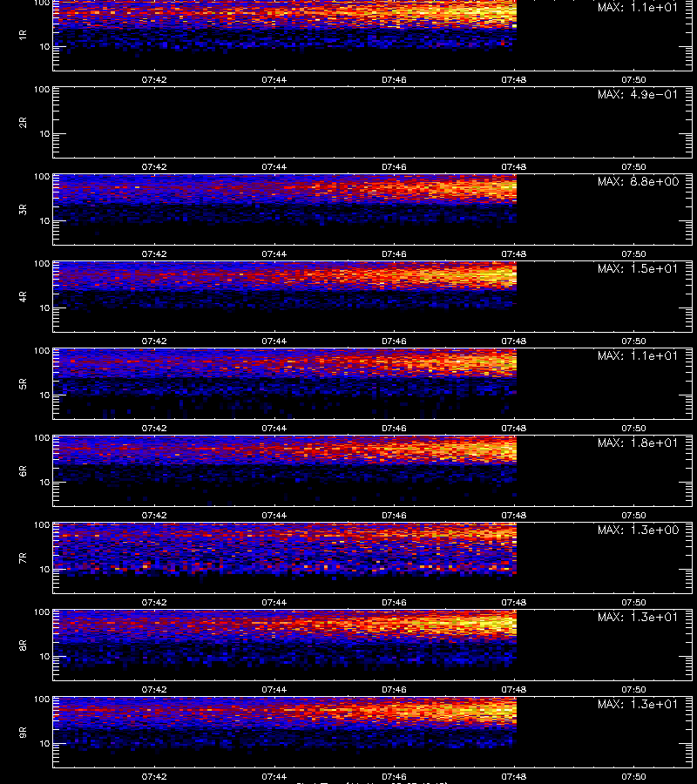Click the 7R spectrogram data near 10 level
The height and width of the screenshot is (784, 697).
(x=285, y=567)
